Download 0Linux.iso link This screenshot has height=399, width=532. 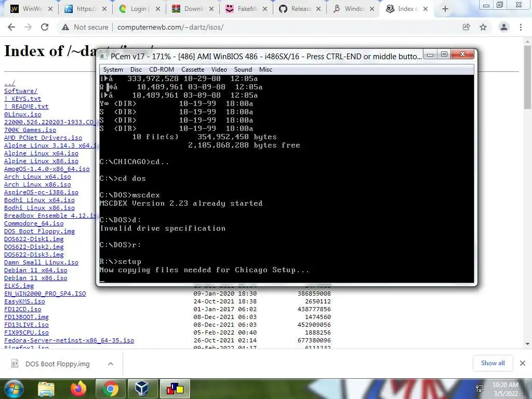(x=22, y=114)
